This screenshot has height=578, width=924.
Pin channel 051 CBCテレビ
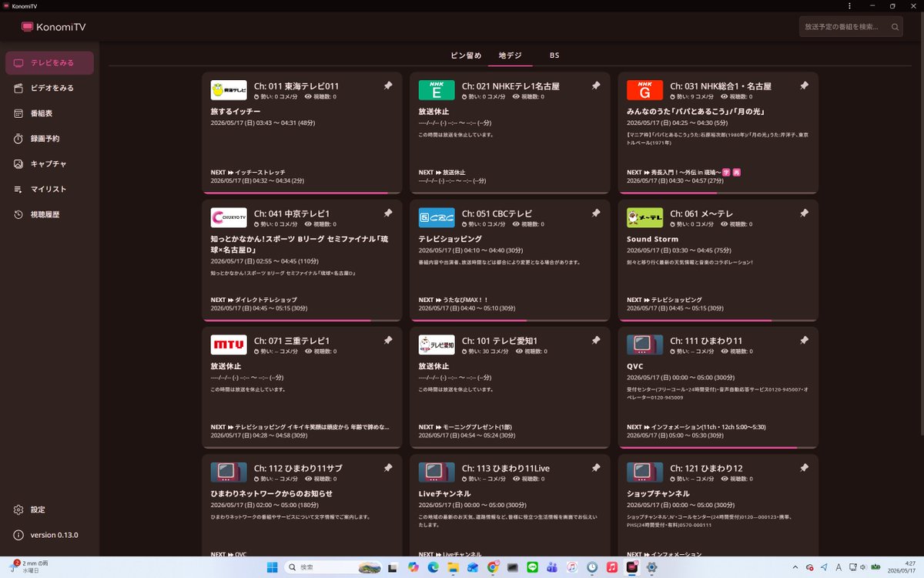coord(595,213)
